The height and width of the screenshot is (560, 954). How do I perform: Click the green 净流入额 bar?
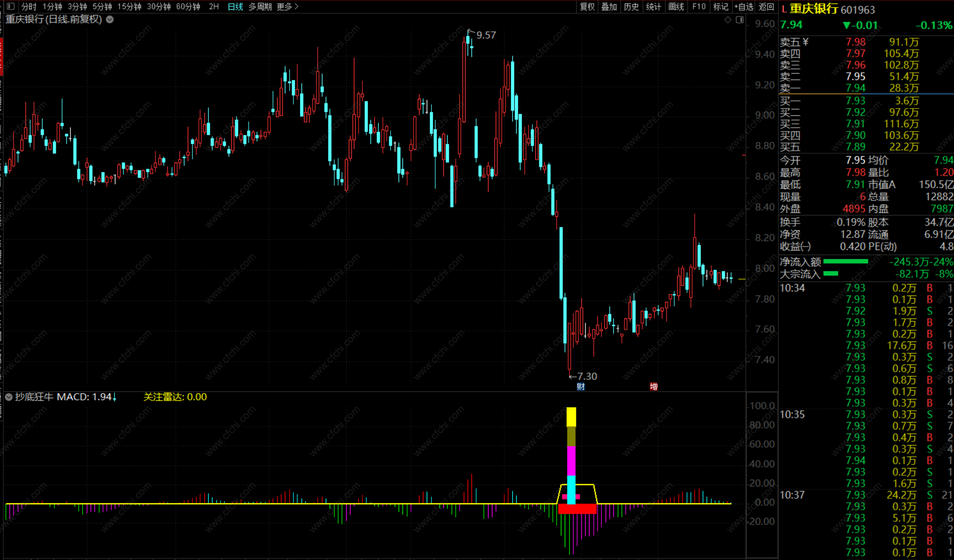click(845, 261)
